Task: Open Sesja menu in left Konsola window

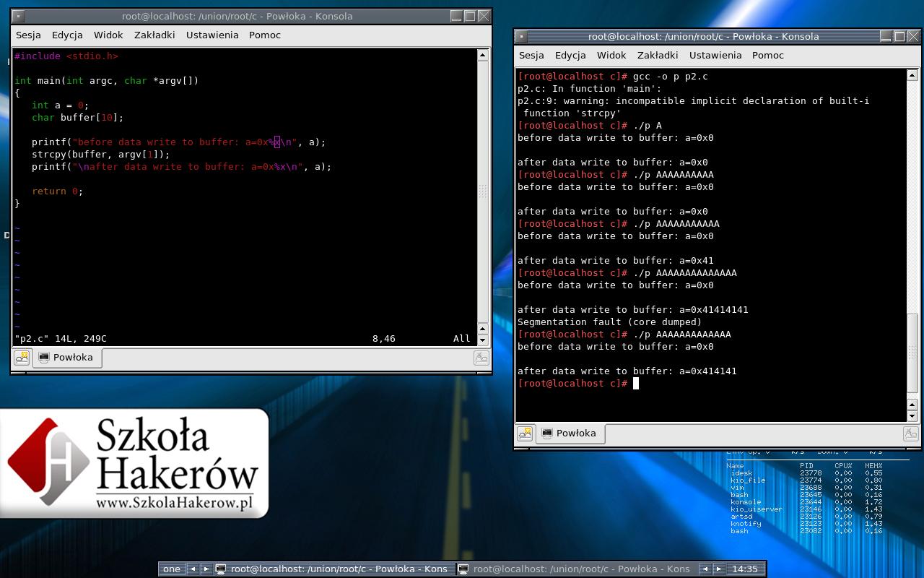Action: tap(28, 35)
